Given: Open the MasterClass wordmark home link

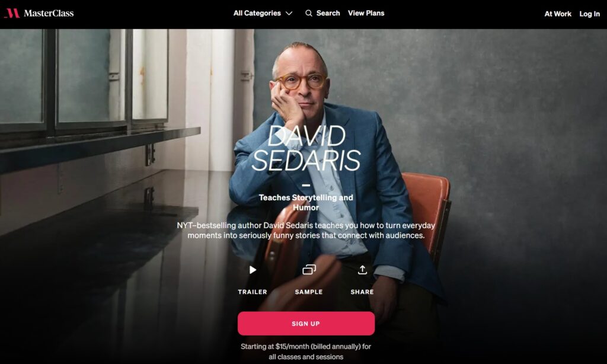Looking at the screenshot, I should point(49,13).
